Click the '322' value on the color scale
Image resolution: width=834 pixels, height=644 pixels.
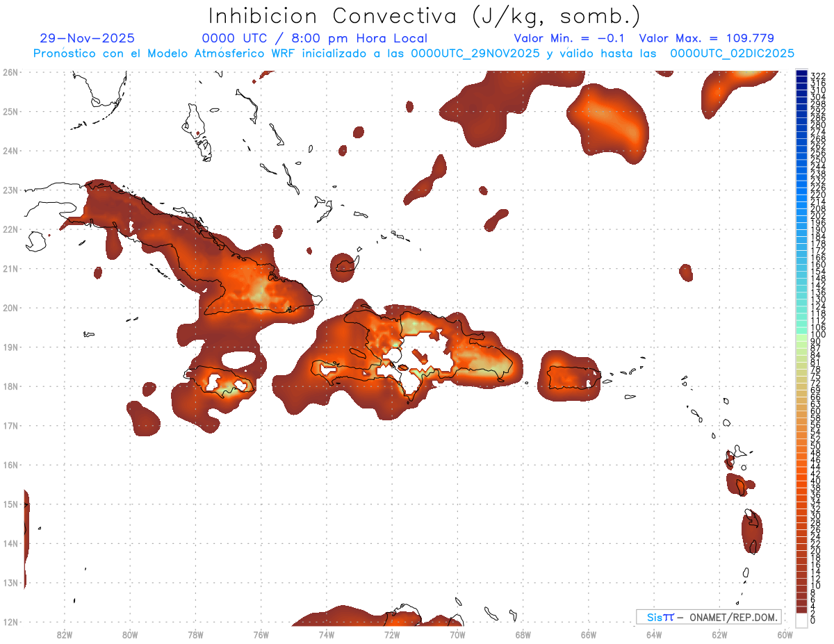(817, 75)
